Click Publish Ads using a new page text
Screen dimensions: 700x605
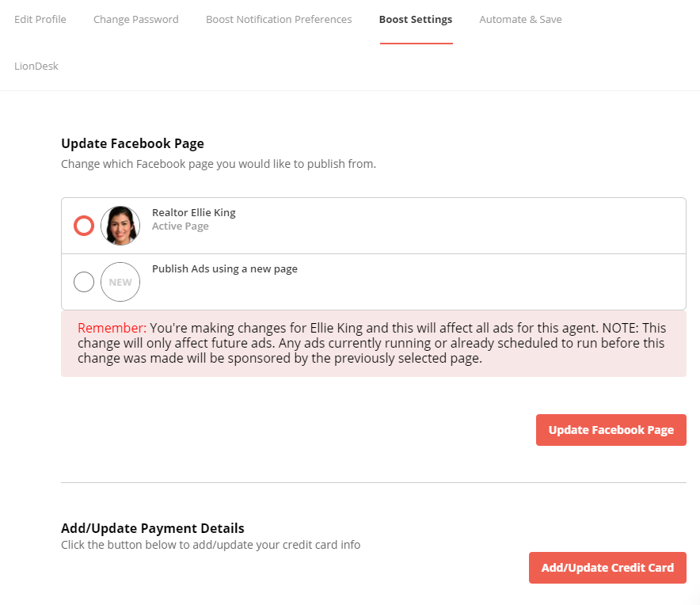tap(225, 268)
